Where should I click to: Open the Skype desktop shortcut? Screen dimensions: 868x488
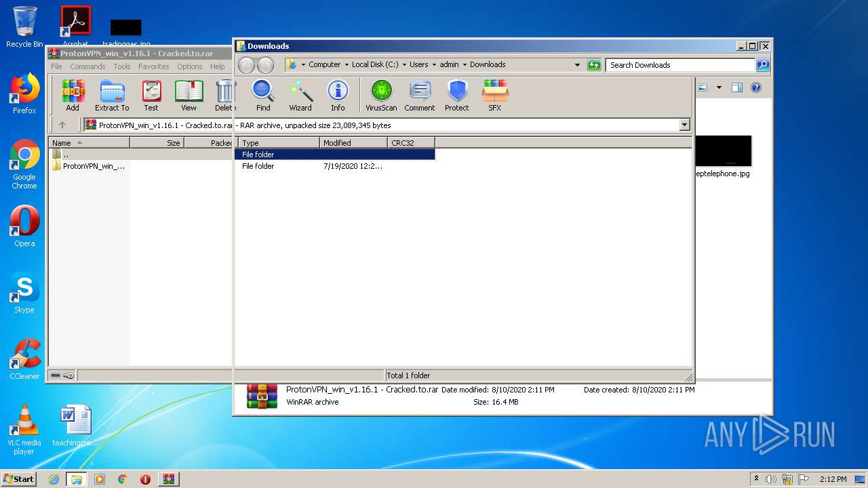click(x=24, y=293)
